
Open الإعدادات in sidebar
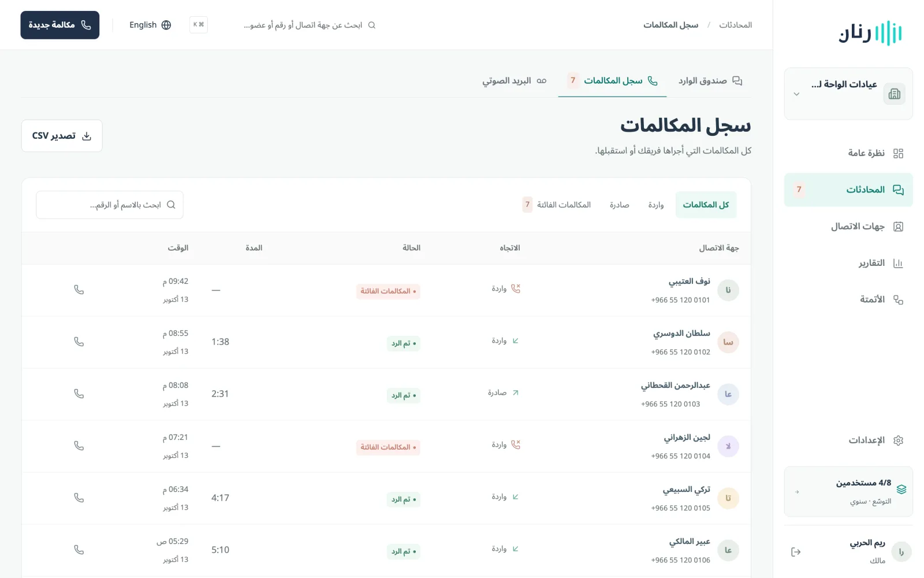(x=848, y=440)
